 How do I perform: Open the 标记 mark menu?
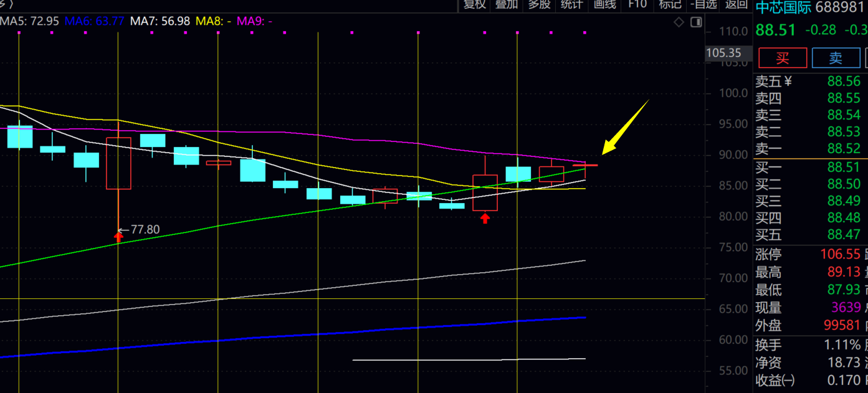pyautogui.click(x=670, y=5)
